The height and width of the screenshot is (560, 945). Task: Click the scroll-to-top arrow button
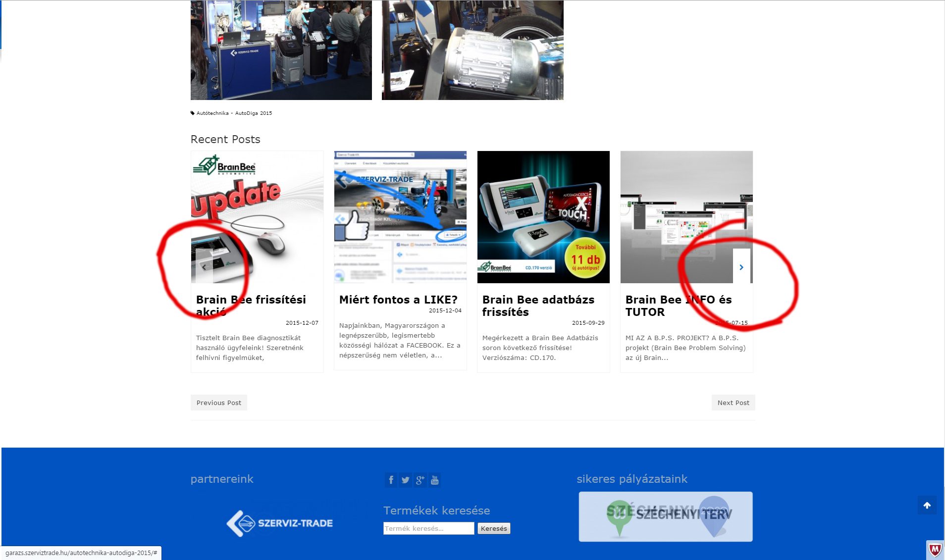click(927, 505)
